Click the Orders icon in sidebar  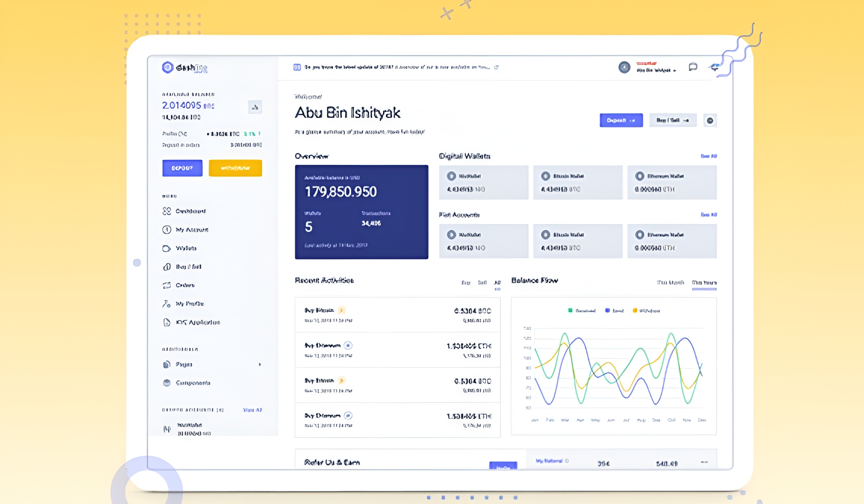166,285
